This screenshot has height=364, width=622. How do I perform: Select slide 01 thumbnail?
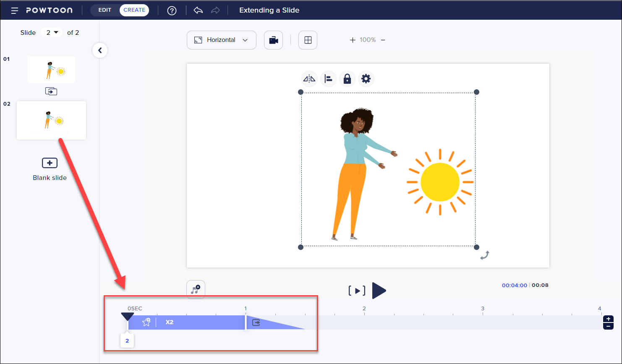(51, 70)
